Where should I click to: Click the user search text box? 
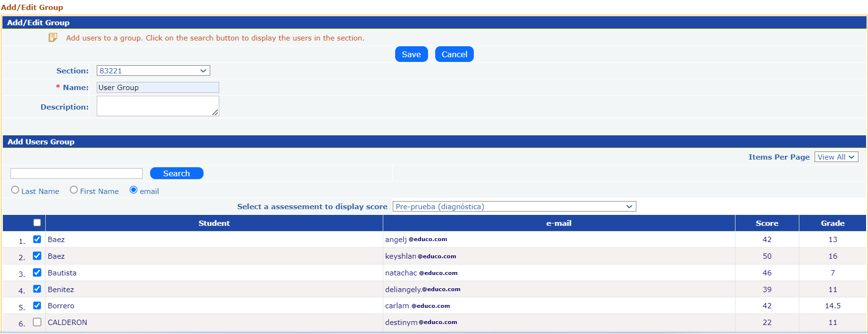point(76,173)
